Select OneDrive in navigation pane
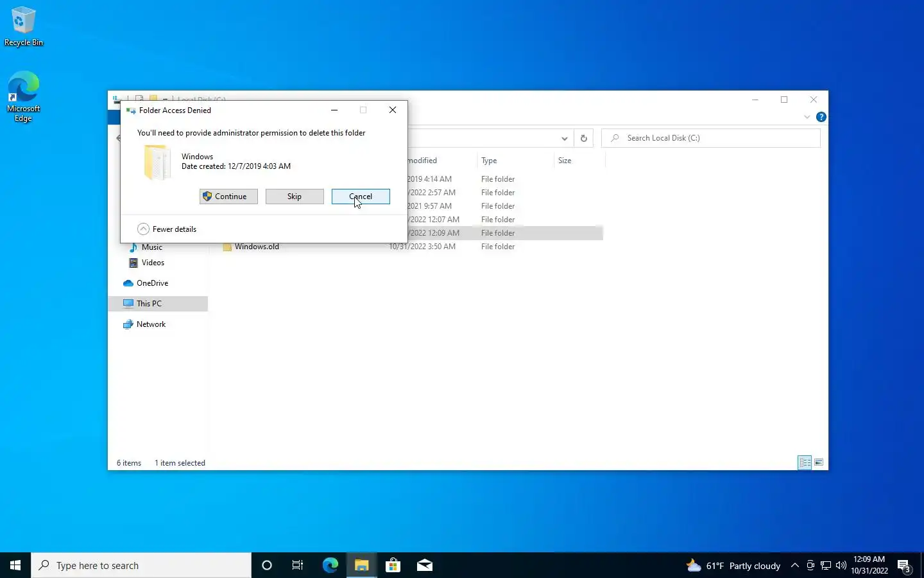The width and height of the screenshot is (924, 578). [152, 283]
